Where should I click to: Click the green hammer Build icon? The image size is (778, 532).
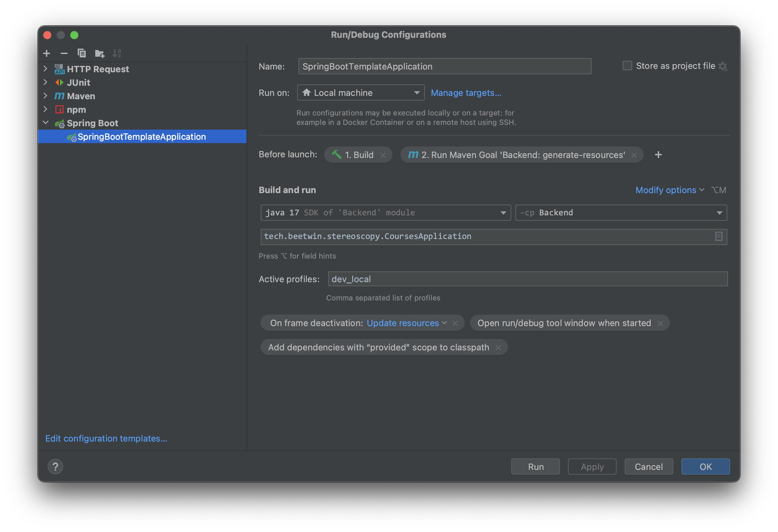click(337, 155)
